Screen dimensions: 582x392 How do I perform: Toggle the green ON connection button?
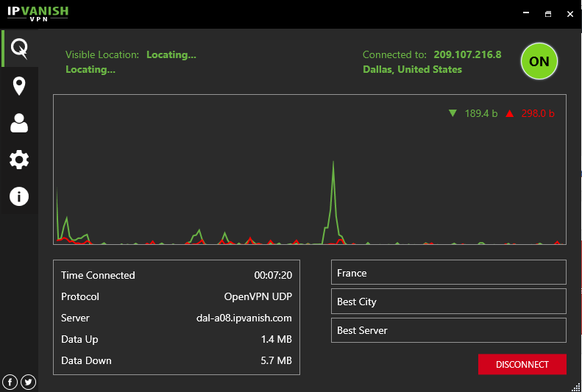coord(539,61)
